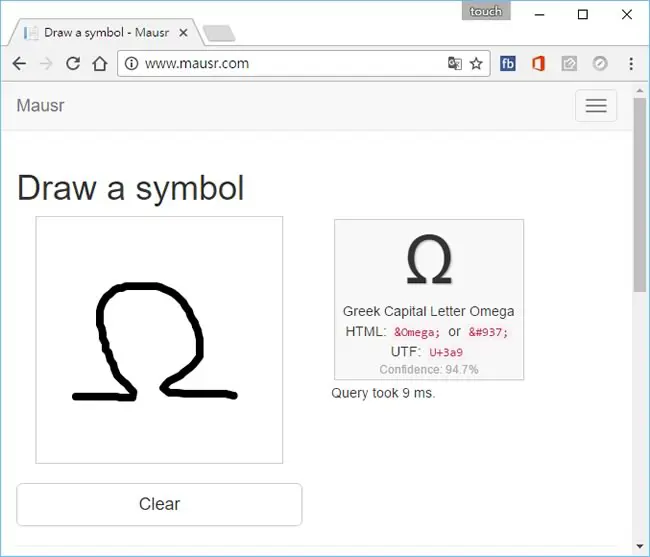
Task: Open the translate page icon
Action: [x=455, y=63]
